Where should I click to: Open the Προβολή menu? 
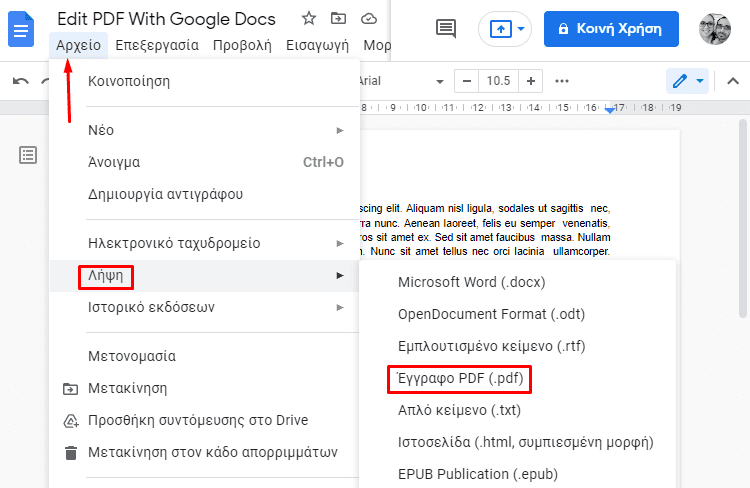[x=242, y=45]
